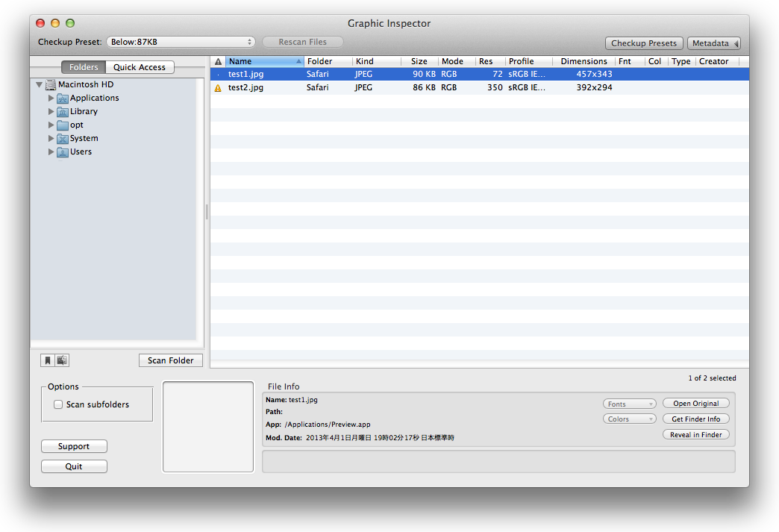Image resolution: width=779 pixels, height=532 pixels.
Task: Sort files by Mode column
Action: pos(457,61)
